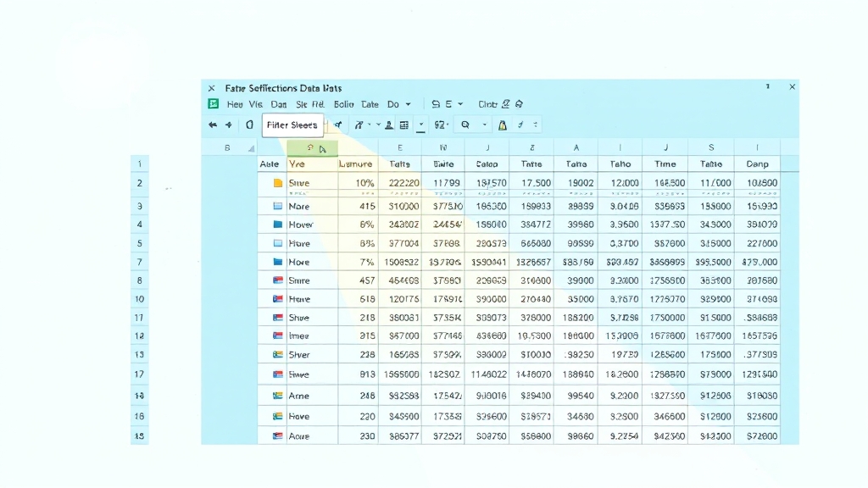The image size is (868, 488).
Task: Open the S E dropdown in menu bar
Action: (x=447, y=105)
